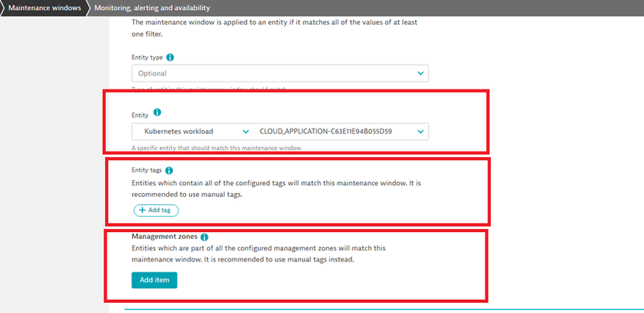
Task: Click the Add item button
Action: click(x=154, y=280)
